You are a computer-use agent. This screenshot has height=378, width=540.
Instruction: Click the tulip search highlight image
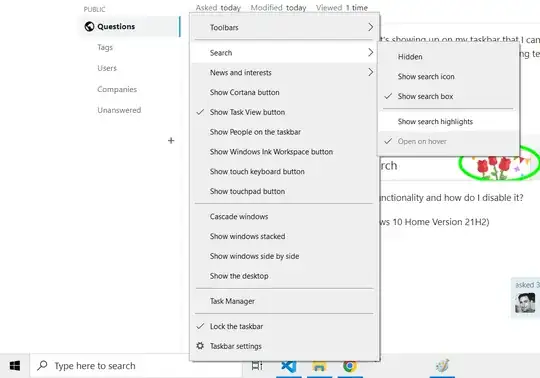pyautogui.click(x=499, y=164)
